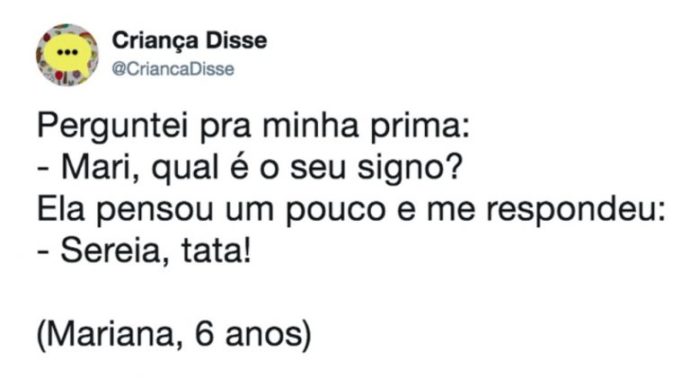Click the line 'Ela pensou um pouco e me respondeu:'
The width and height of the screenshot is (690, 378).
coord(351,210)
